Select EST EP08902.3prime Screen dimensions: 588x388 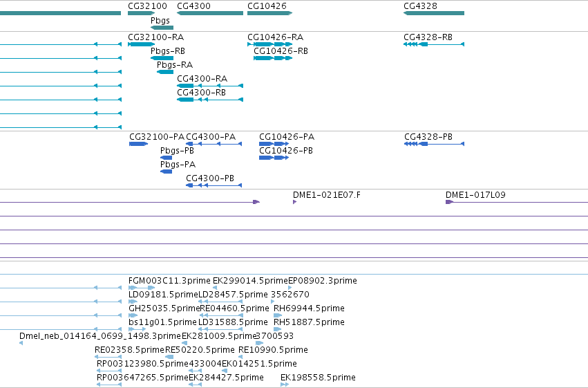pyautogui.click(x=290, y=288)
